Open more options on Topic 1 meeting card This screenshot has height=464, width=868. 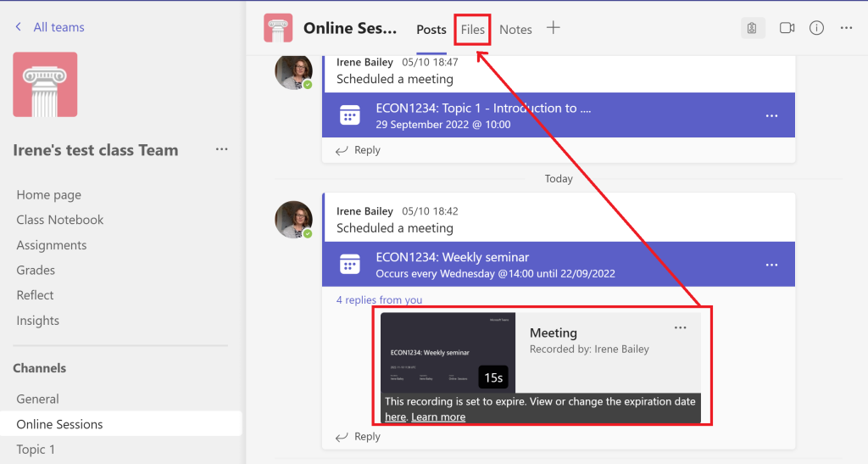[771, 115]
